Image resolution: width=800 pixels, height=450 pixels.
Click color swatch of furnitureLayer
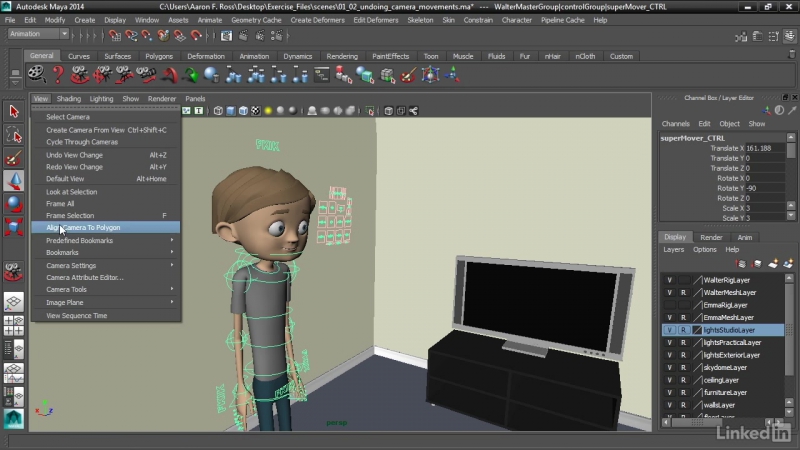pos(697,392)
